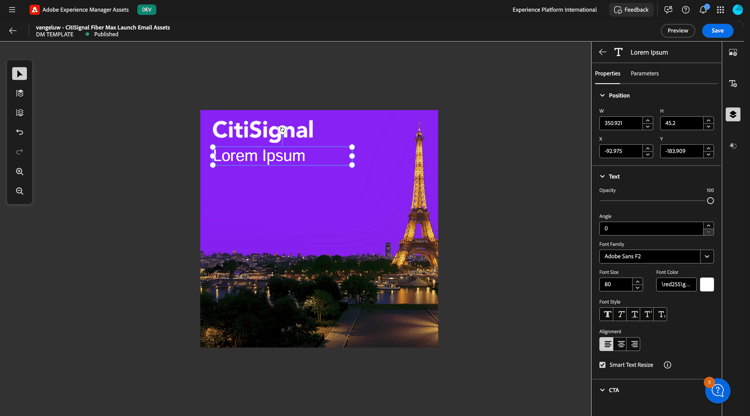Go back using the header arrow
This screenshot has width=750, height=416.
pos(13,31)
